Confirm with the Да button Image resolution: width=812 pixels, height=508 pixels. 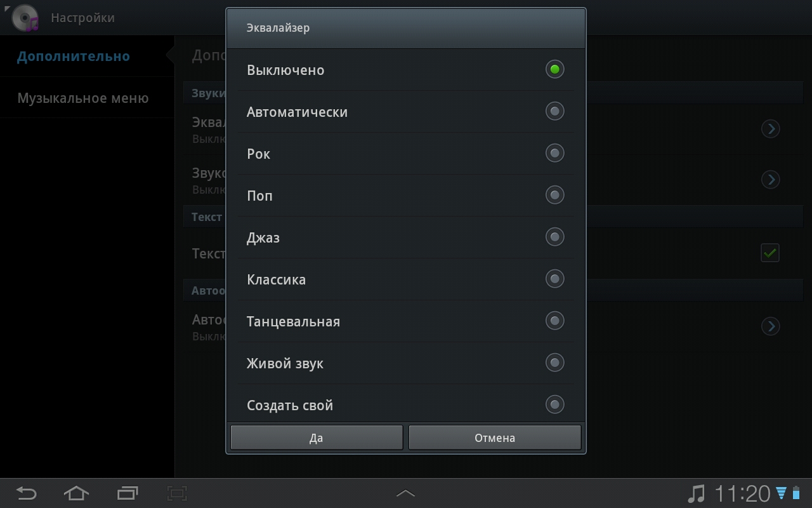(317, 438)
